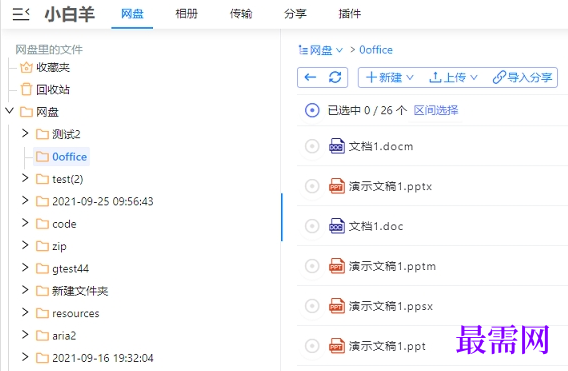Click the file name 演示文稿1.ppt

tap(387, 346)
